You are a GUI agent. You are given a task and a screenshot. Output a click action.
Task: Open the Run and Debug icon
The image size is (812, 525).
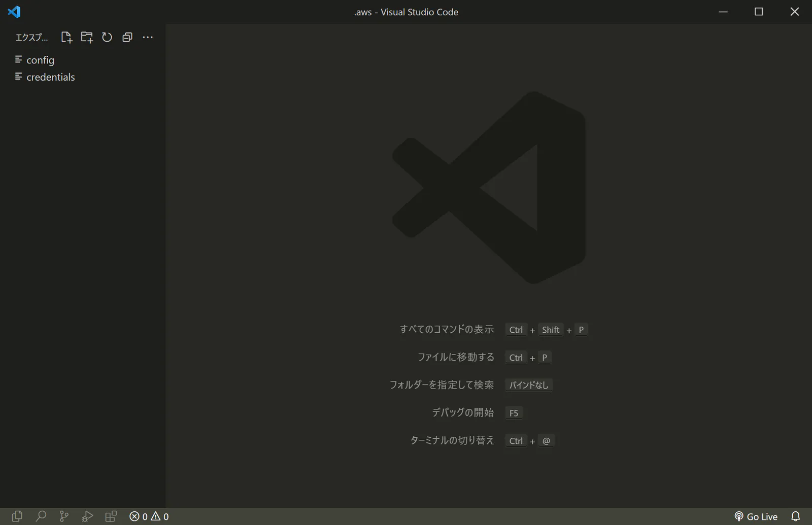(87, 516)
